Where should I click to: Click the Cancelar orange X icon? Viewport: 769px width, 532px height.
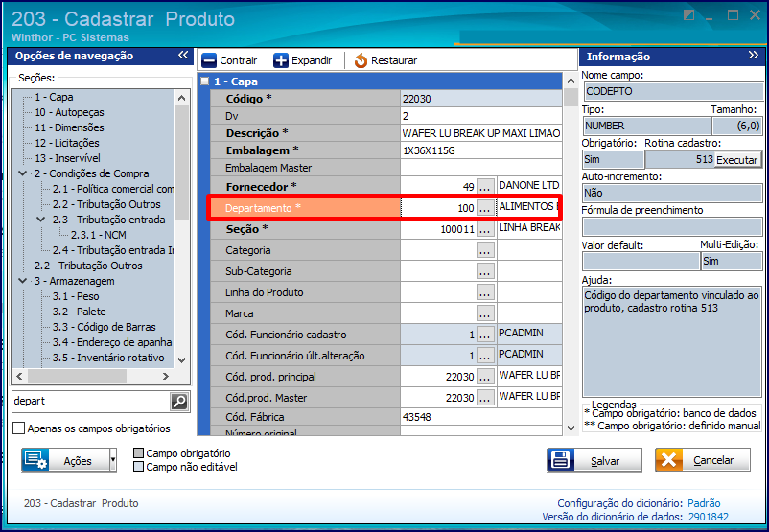[x=668, y=460]
